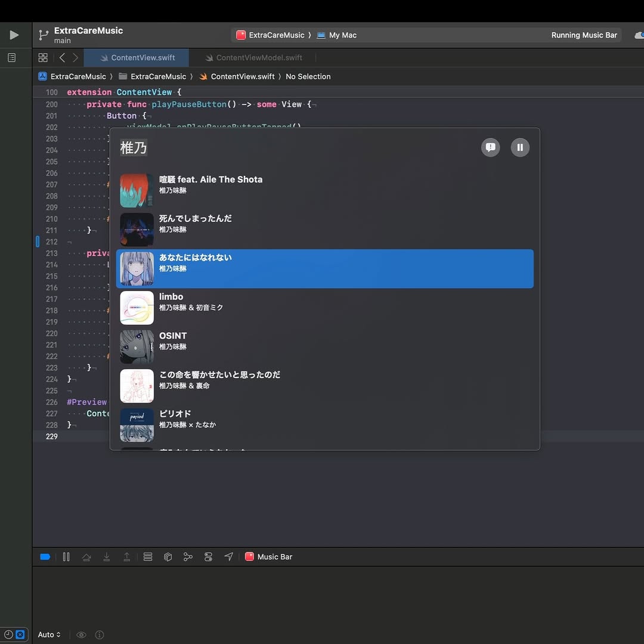Click the Step Over debug icon
This screenshot has height=644, width=644.
pyautogui.click(x=86, y=557)
